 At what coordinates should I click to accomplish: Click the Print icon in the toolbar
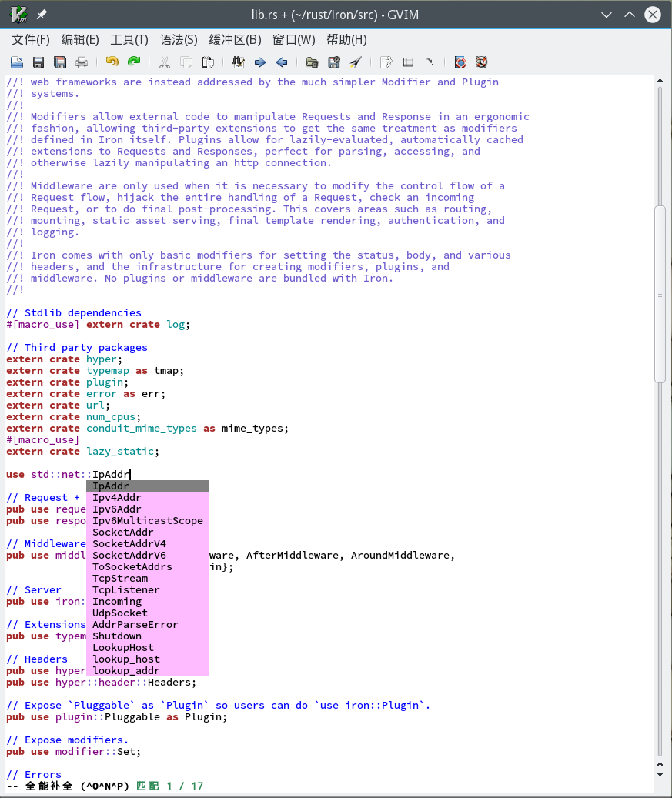(x=82, y=62)
